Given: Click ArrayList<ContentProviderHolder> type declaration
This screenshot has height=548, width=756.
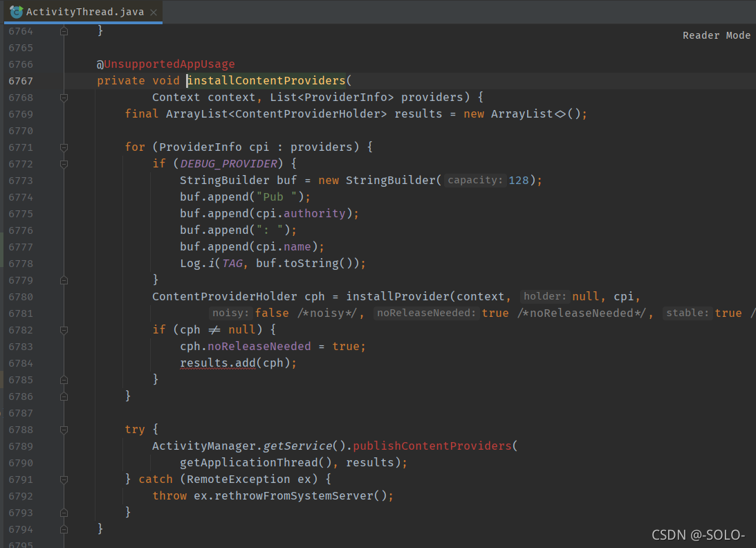Looking at the screenshot, I should click(x=276, y=114).
